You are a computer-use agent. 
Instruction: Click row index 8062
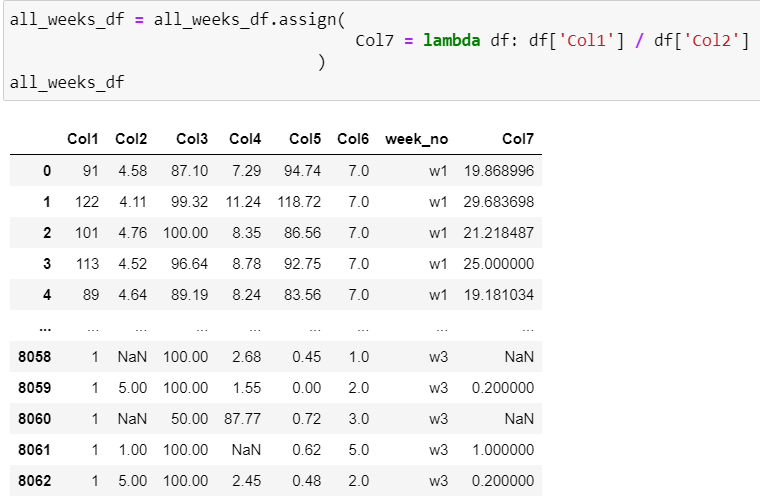(34, 481)
